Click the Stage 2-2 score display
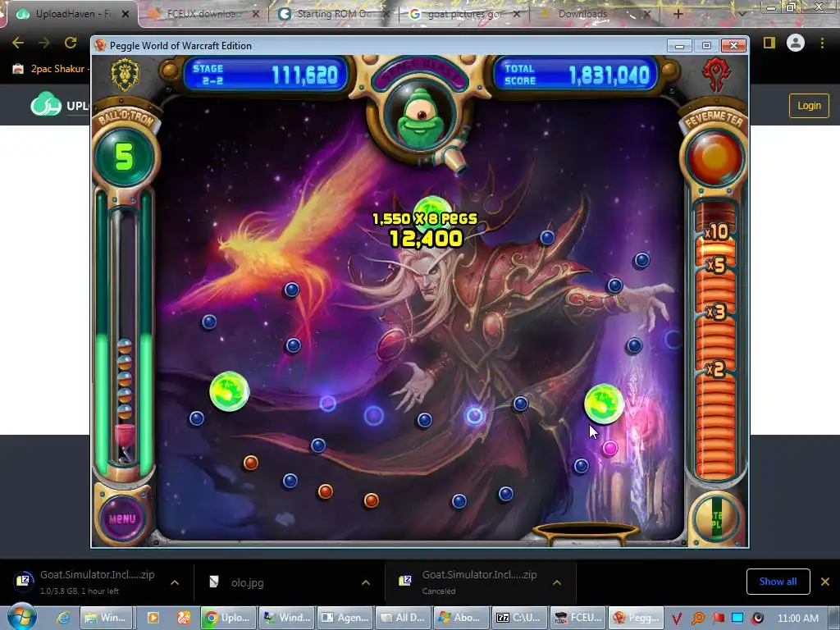This screenshot has width=840, height=630. pyautogui.click(x=266, y=75)
